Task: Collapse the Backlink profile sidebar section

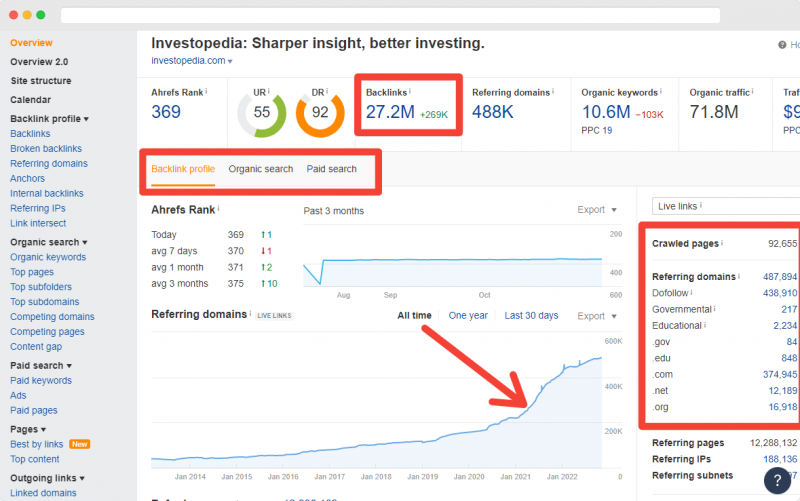Action: pos(49,118)
